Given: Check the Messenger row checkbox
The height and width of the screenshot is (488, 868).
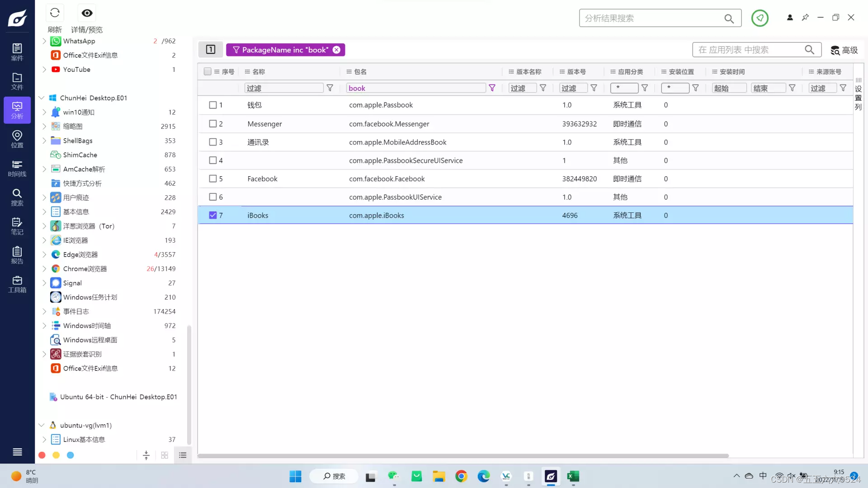Looking at the screenshot, I should [213, 123].
